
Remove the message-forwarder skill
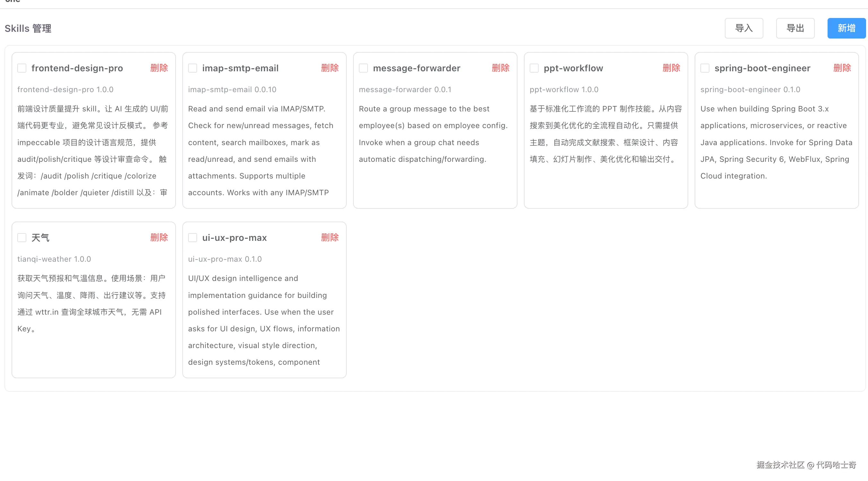click(500, 68)
